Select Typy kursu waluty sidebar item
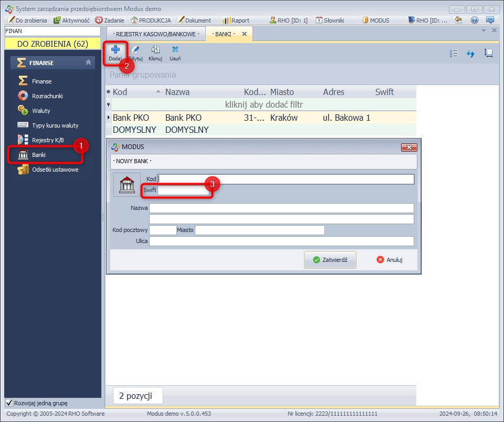The width and height of the screenshot is (504, 422). [55, 125]
